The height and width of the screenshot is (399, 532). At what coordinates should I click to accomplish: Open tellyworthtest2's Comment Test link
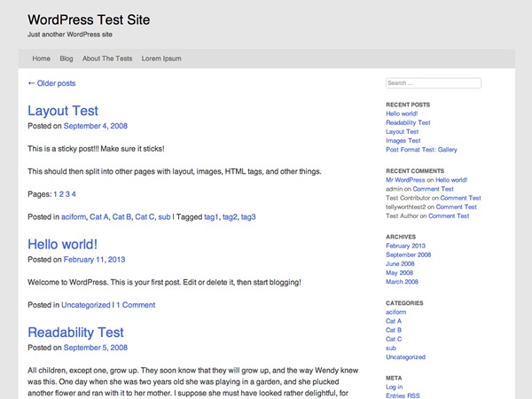[x=456, y=207]
